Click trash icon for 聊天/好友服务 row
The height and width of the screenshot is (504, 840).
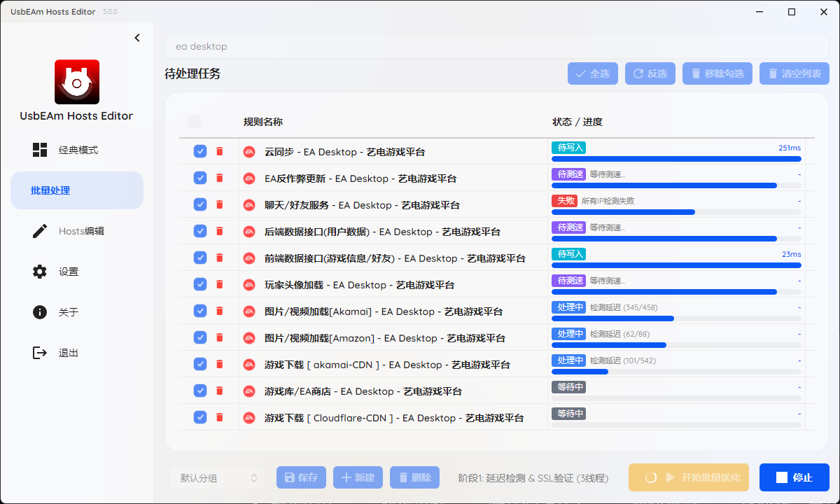tap(219, 204)
